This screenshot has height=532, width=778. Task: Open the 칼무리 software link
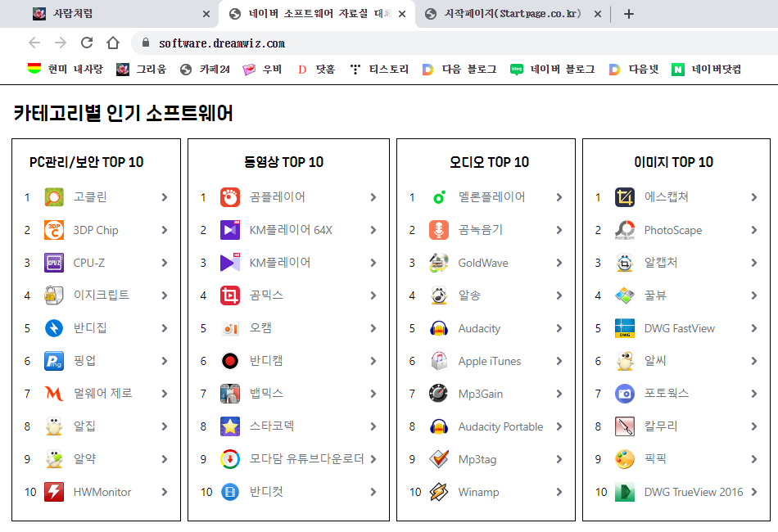(x=661, y=426)
